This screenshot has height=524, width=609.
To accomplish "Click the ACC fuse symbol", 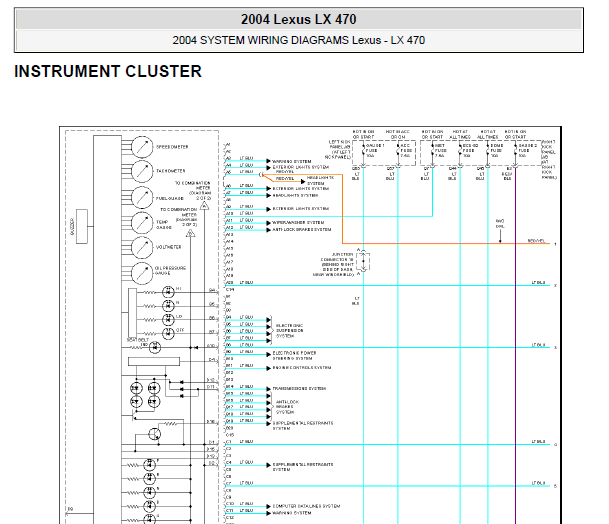I will (x=398, y=151).
